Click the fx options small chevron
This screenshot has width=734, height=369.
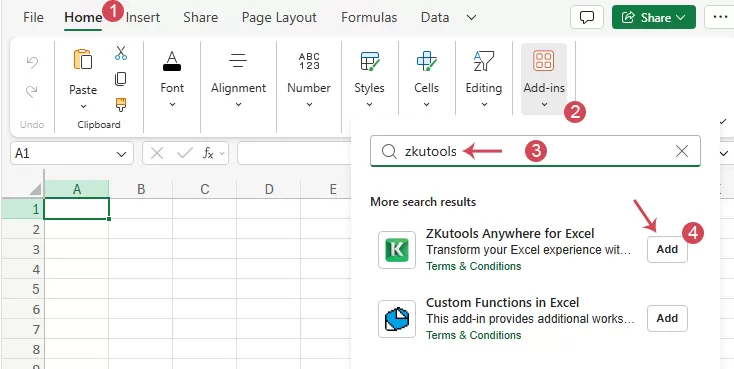click(222, 153)
